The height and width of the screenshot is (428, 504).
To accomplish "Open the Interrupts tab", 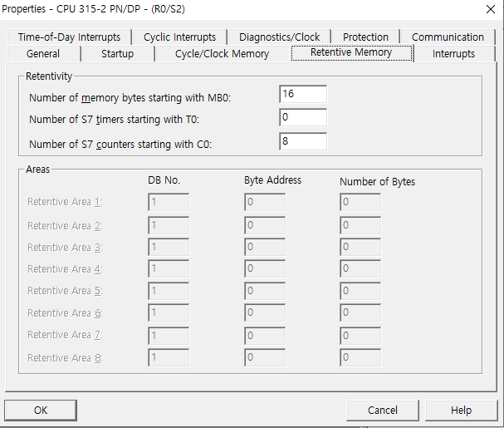I will pos(453,53).
